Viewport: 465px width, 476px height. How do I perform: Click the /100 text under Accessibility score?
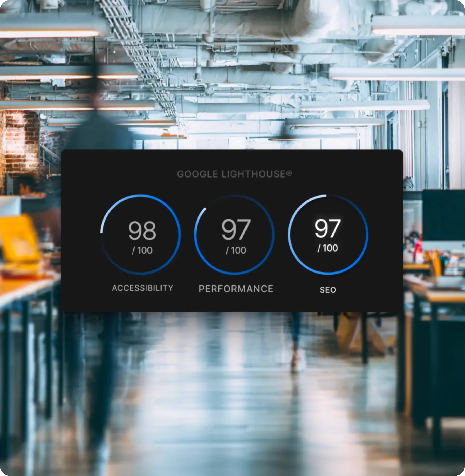(142, 250)
